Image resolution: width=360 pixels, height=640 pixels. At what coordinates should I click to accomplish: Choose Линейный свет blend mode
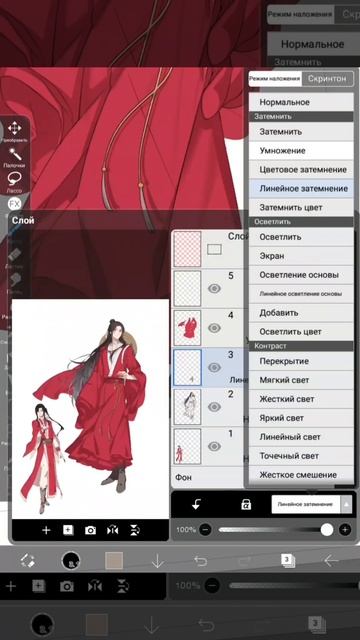point(301,437)
